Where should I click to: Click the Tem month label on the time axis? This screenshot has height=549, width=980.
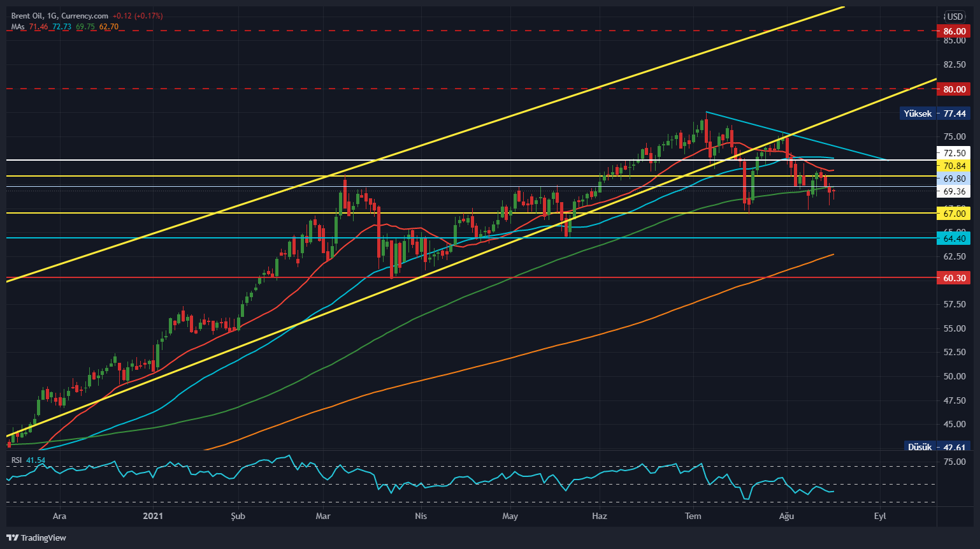tap(693, 516)
